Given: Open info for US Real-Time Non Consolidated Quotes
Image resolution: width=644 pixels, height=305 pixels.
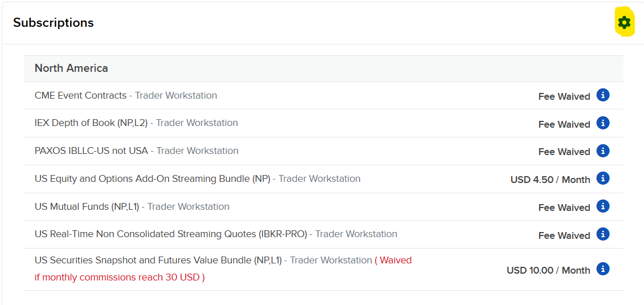Looking at the screenshot, I should [603, 234].
